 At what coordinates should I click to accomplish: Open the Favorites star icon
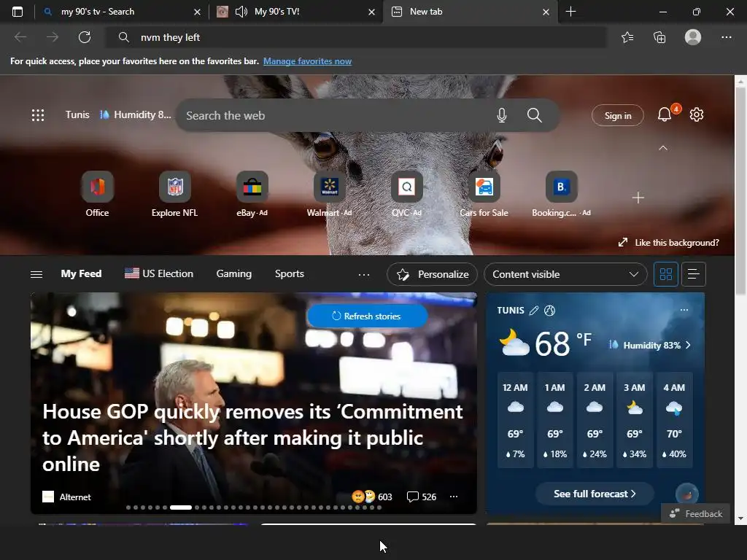[627, 37]
